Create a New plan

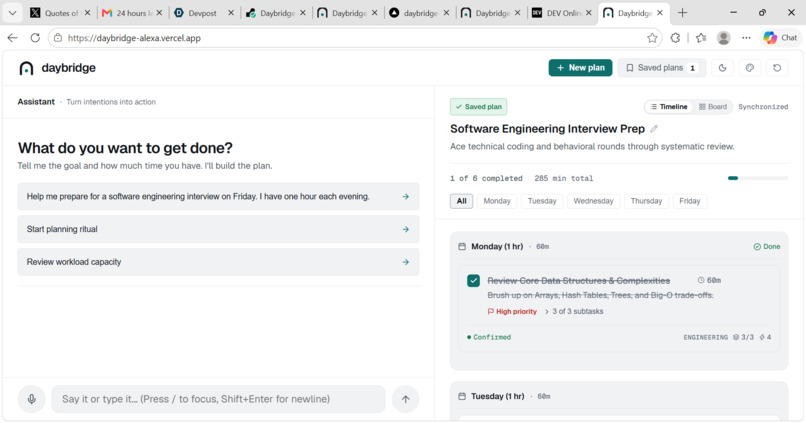[580, 68]
